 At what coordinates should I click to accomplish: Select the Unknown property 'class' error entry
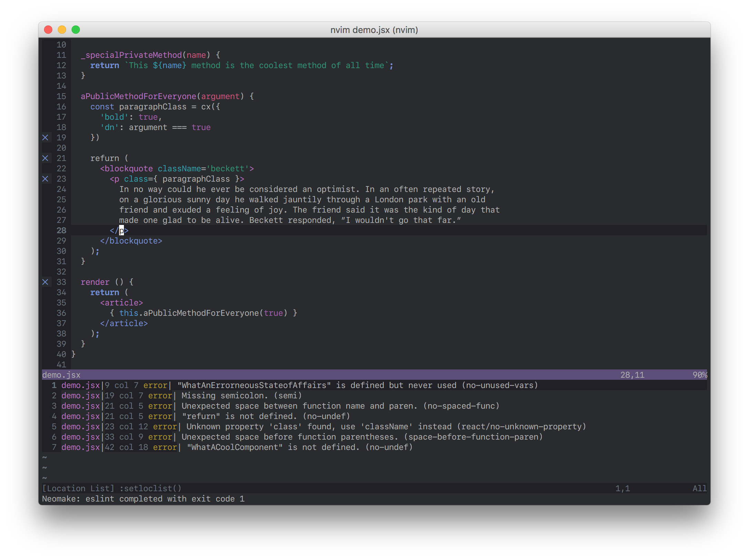(386, 427)
